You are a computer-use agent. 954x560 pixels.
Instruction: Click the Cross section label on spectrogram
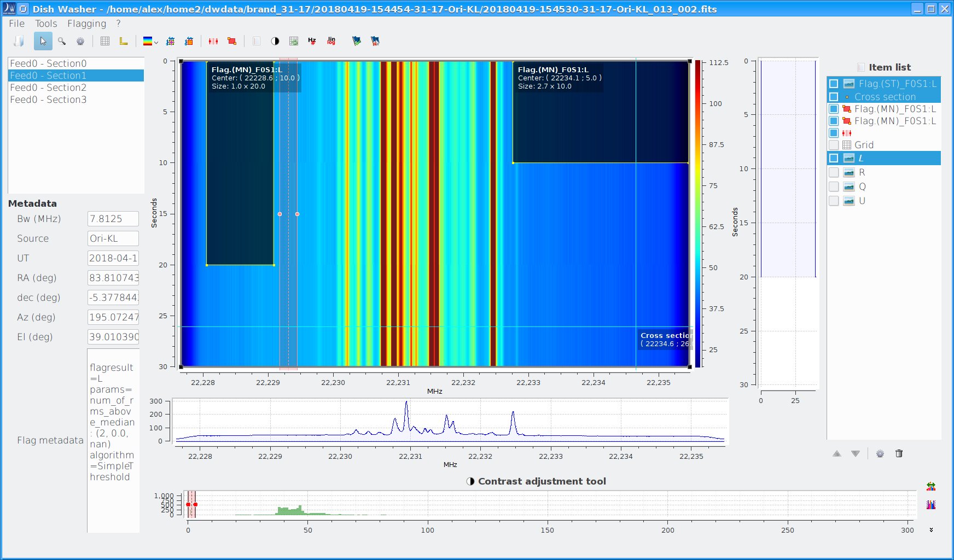click(x=666, y=340)
